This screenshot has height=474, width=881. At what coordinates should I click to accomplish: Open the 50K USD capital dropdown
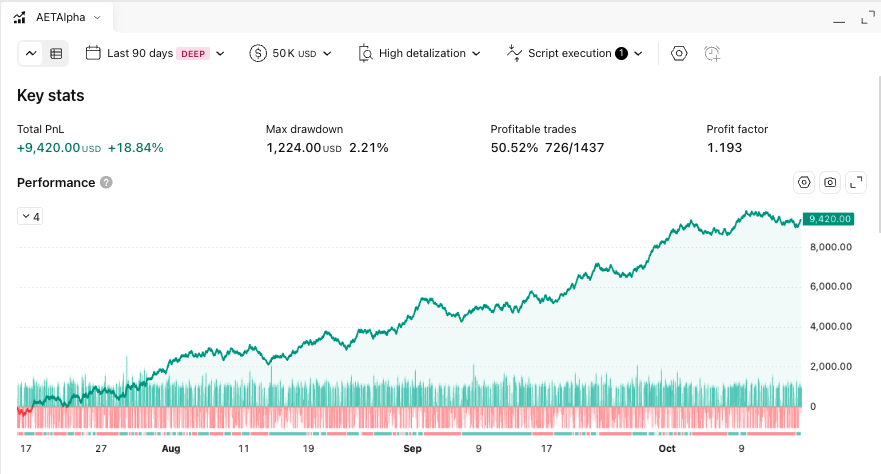pos(327,53)
